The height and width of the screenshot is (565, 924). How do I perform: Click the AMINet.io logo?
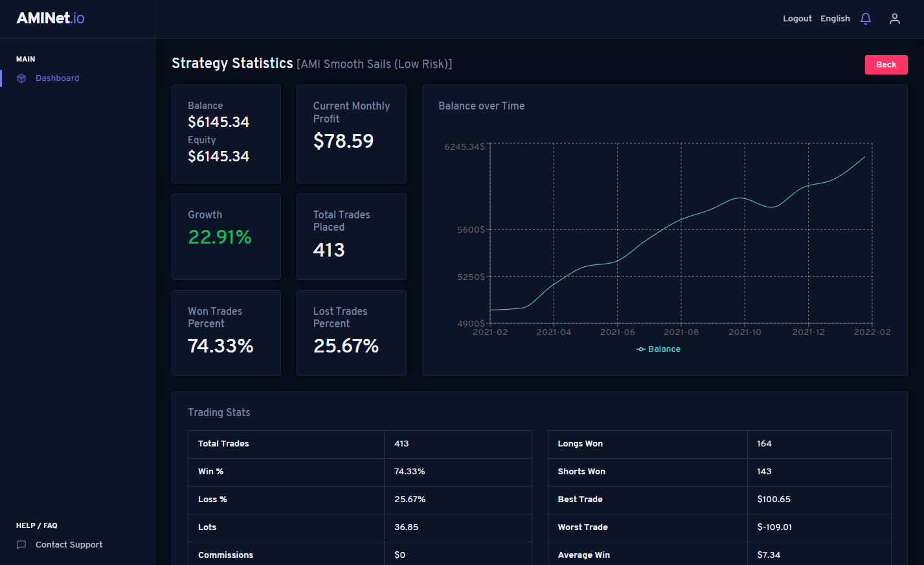[x=51, y=18]
